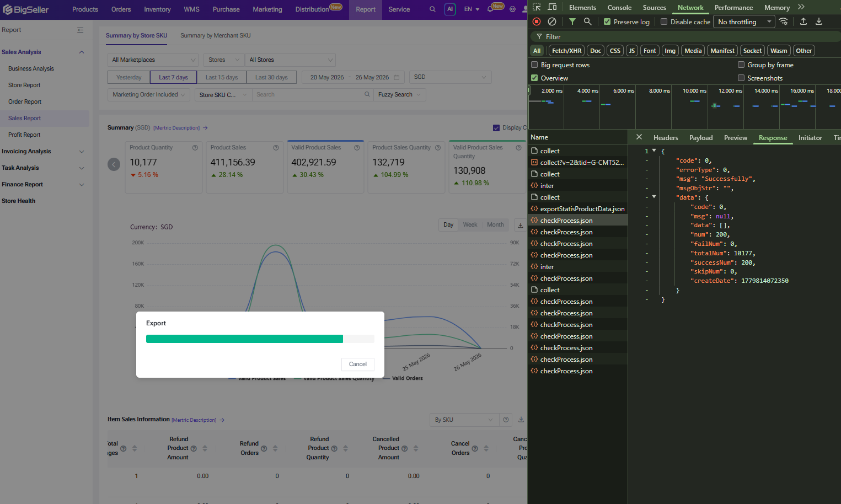Click help icon beside By SKU dropdown
Image resolution: width=841 pixels, height=504 pixels.
coord(506,420)
